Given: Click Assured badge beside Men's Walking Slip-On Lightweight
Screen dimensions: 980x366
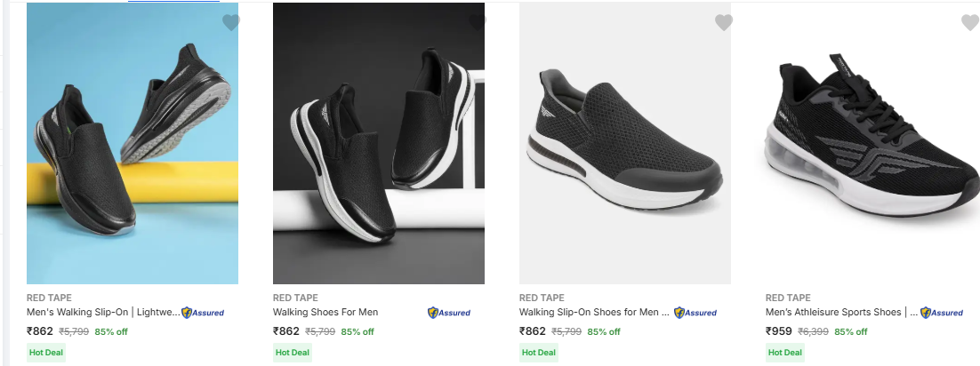Looking at the screenshot, I should click(x=203, y=313).
